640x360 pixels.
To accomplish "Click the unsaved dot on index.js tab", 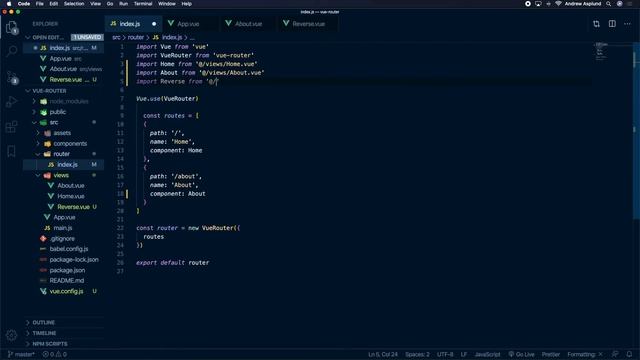I will click(154, 24).
